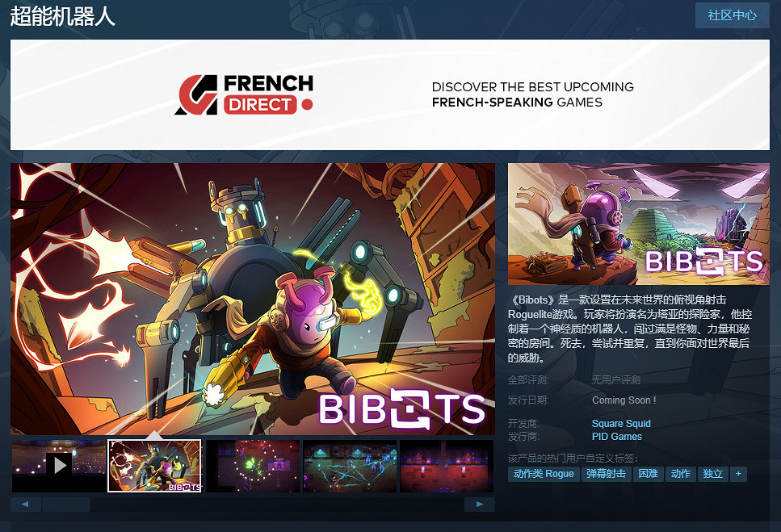Select the green projectile gameplay screenshot thumbnail
The width and height of the screenshot is (781, 532).
coord(253,466)
